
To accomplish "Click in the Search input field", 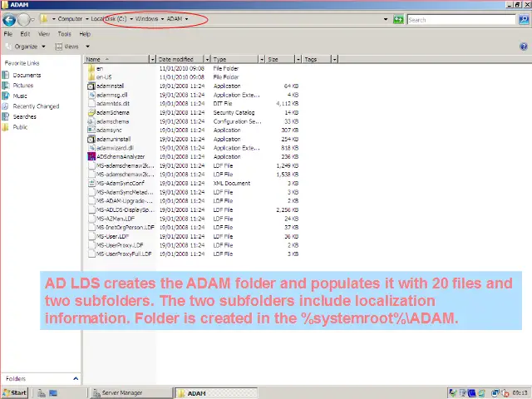I will click(461, 20).
